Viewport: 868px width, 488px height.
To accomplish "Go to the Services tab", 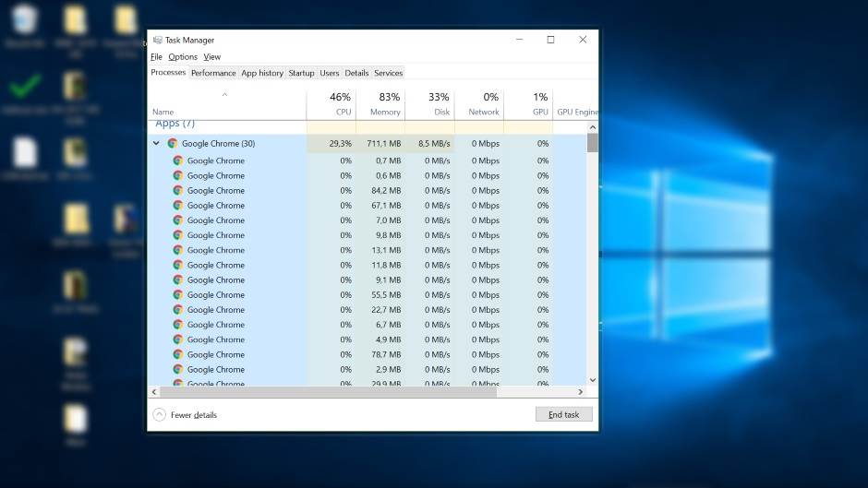I will coord(388,73).
